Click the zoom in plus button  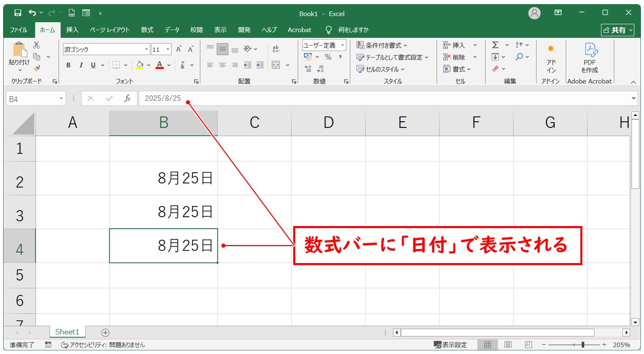click(x=604, y=345)
